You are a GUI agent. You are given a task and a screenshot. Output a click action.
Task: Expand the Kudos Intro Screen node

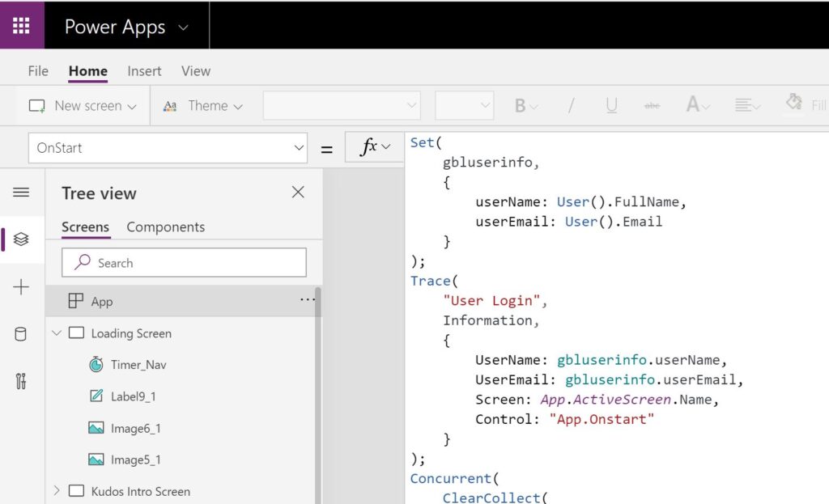pos(57,491)
